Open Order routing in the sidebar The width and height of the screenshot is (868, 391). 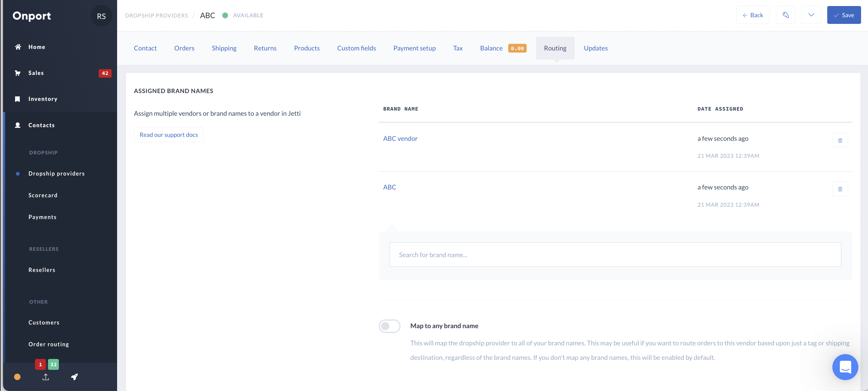click(x=49, y=344)
